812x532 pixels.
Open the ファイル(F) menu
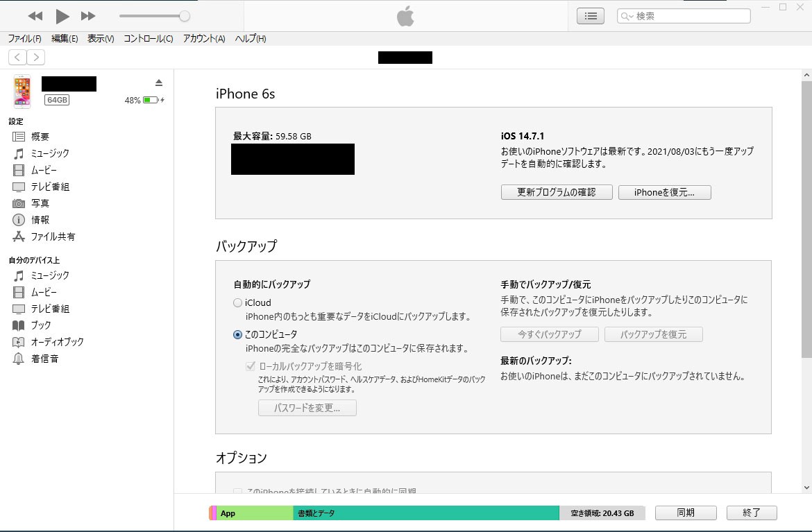[x=24, y=38]
